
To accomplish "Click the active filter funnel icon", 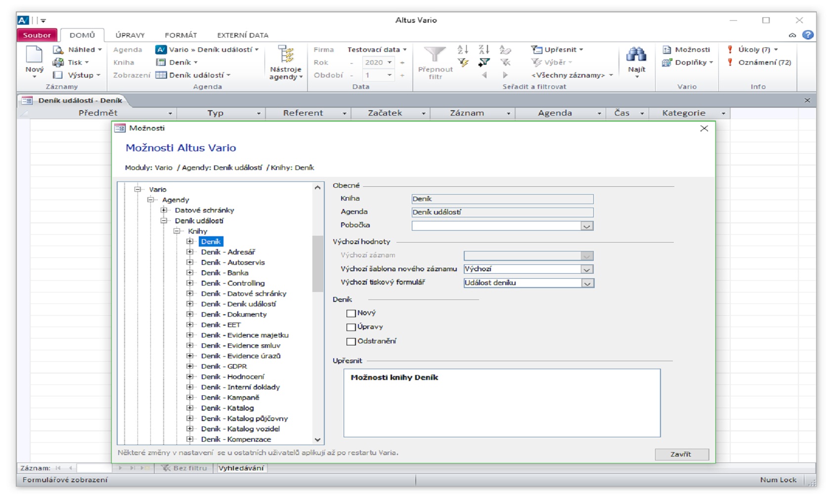I will [484, 62].
